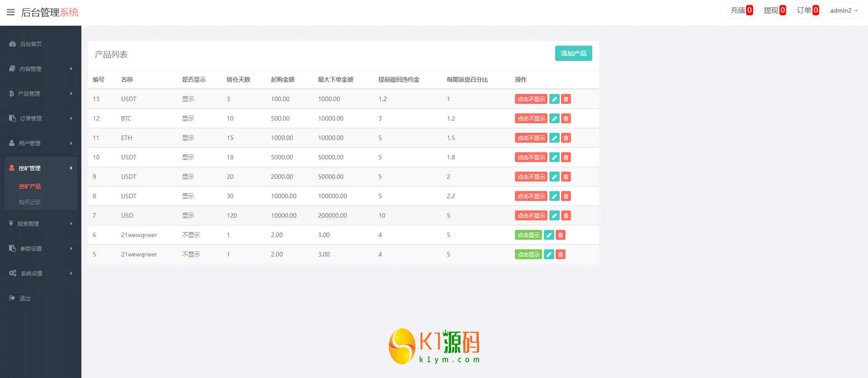The height and width of the screenshot is (378, 868).
Task: Expand the 用户管理 sidebar submenu arrow
Action: tap(71, 143)
